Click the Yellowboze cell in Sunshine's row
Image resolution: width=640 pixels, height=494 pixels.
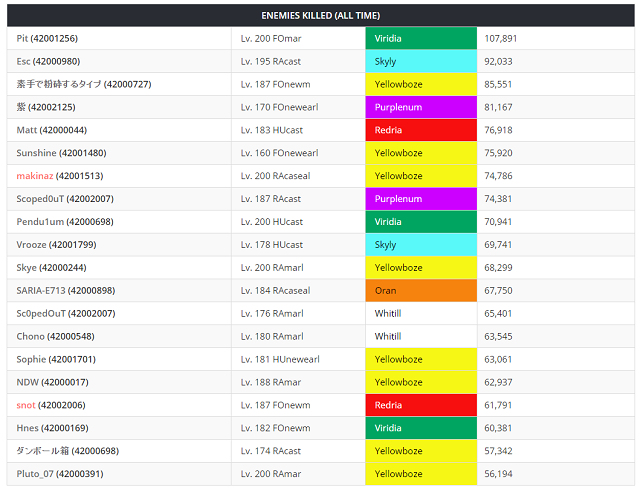pos(421,153)
